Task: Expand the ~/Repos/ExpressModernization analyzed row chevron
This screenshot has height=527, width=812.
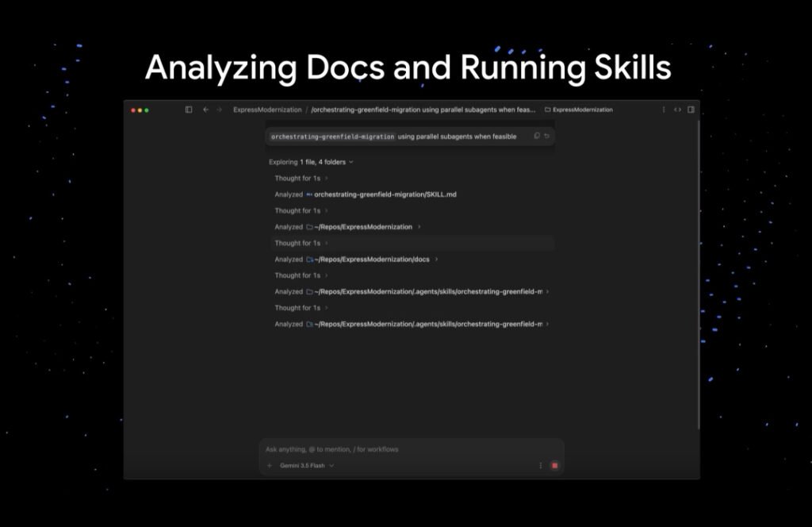Action: click(x=419, y=226)
